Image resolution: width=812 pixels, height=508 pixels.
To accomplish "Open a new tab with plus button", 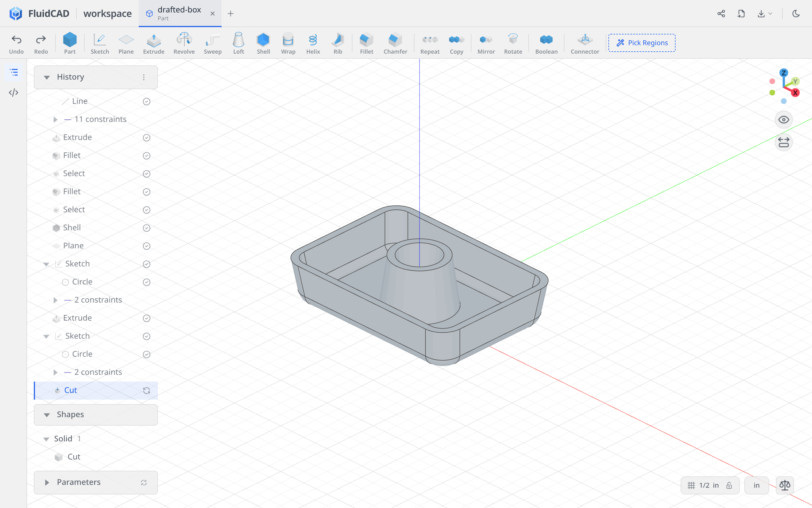I will 231,14.
